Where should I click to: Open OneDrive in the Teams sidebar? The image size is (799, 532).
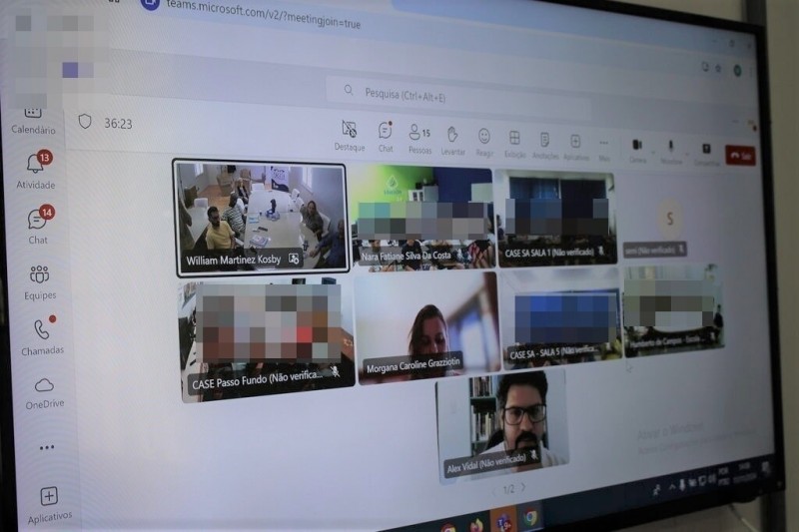click(44, 392)
